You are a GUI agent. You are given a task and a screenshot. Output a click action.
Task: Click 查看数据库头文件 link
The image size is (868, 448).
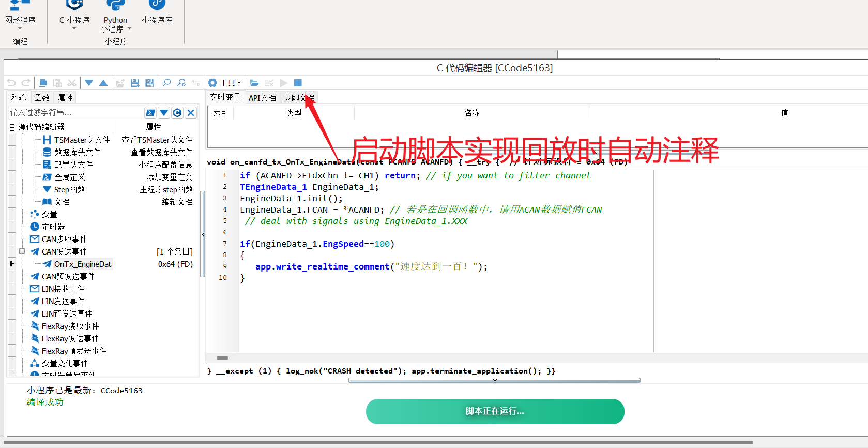coord(162,152)
